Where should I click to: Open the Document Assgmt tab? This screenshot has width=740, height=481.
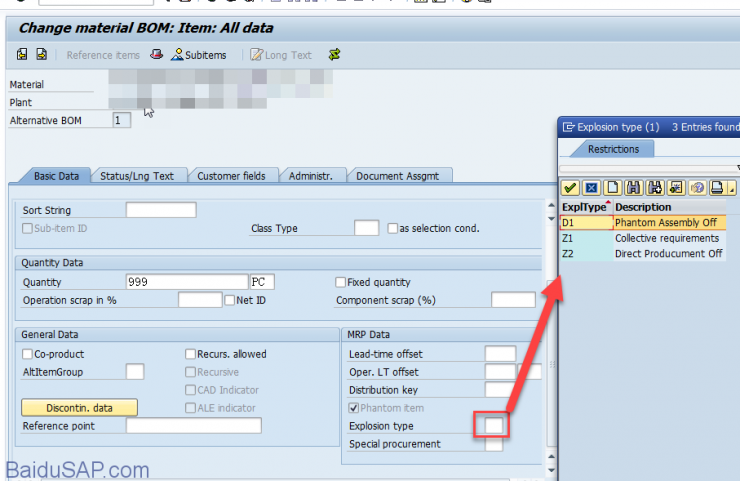tap(397, 176)
